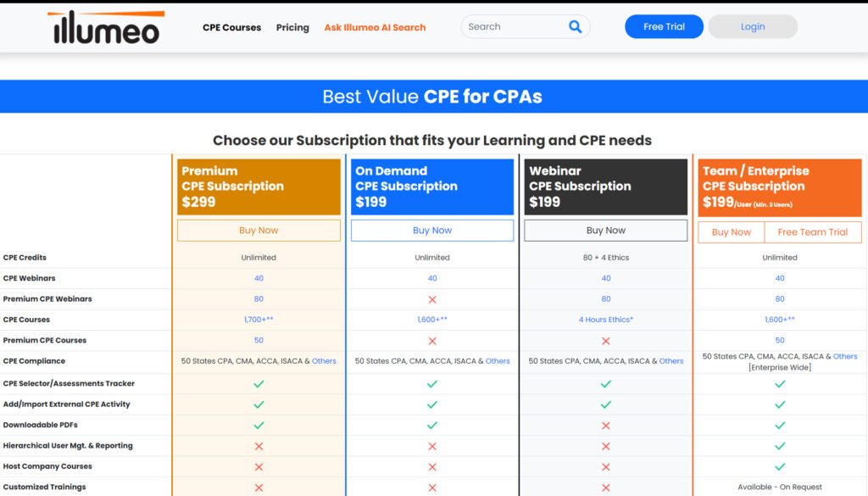Open the CPE Courses menu
868x496 pixels.
coord(231,27)
